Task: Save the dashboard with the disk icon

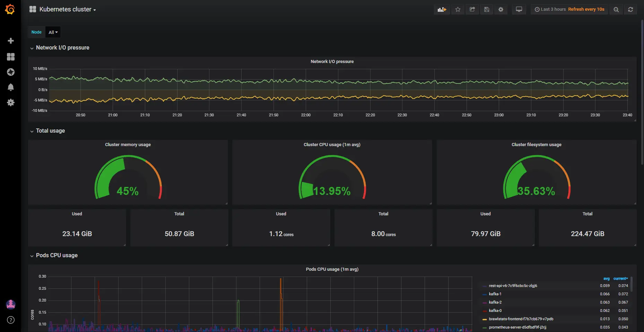Action: click(x=487, y=9)
